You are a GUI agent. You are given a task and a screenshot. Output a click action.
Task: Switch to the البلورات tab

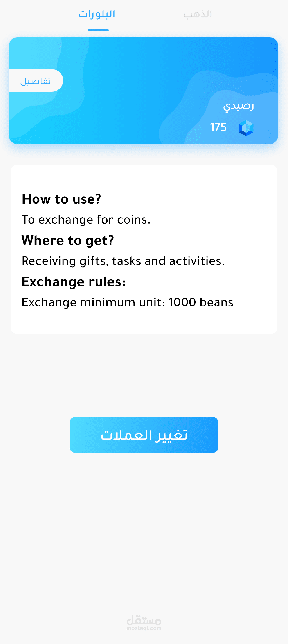click(x=97, y=14)
